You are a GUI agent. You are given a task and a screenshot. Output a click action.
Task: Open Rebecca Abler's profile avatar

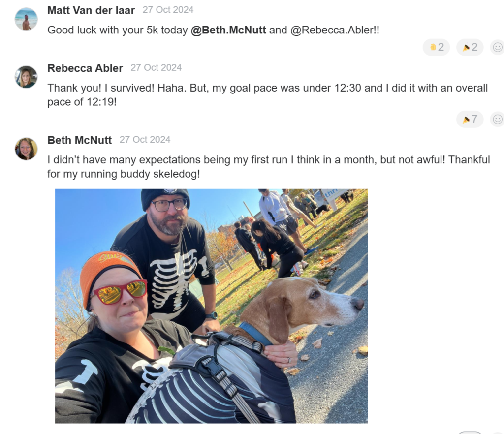(x=26, y=77)
